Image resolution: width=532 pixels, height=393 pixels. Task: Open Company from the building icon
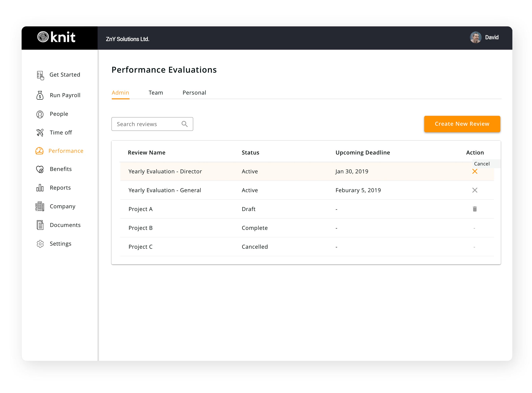coord(39,206)
